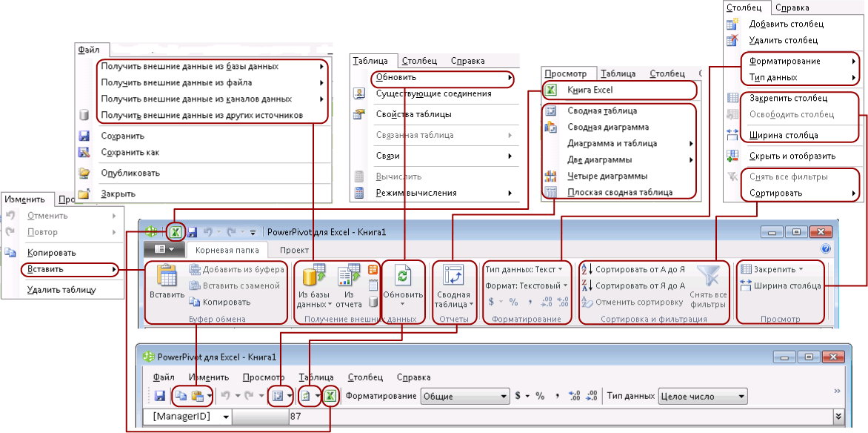Open the Тип данных: Текст dropdown in ribbon

coord(524,269)
